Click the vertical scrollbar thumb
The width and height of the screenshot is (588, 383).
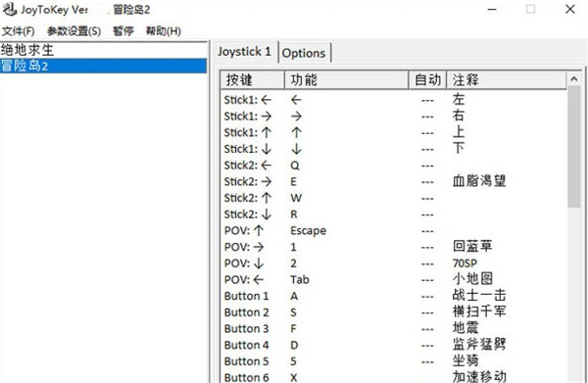[x=573, y=147]
